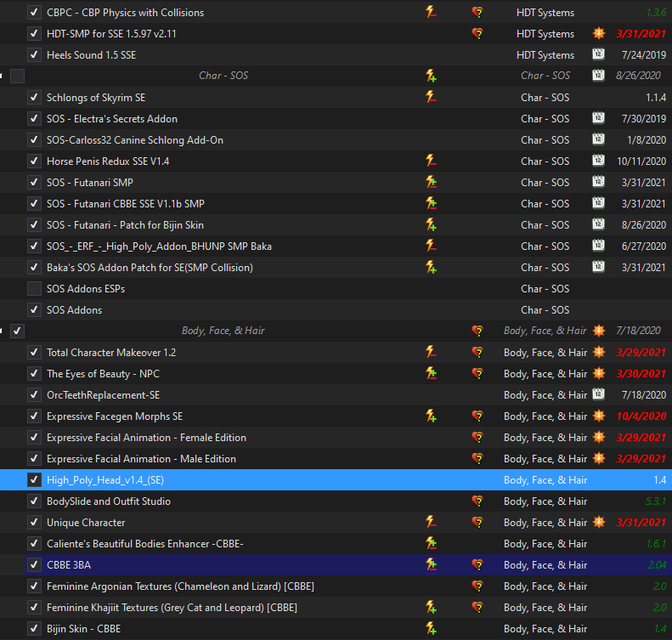
Task: Uncheck the SOS Addons mod
Action: pyautogui.click(x=34, y=309)
